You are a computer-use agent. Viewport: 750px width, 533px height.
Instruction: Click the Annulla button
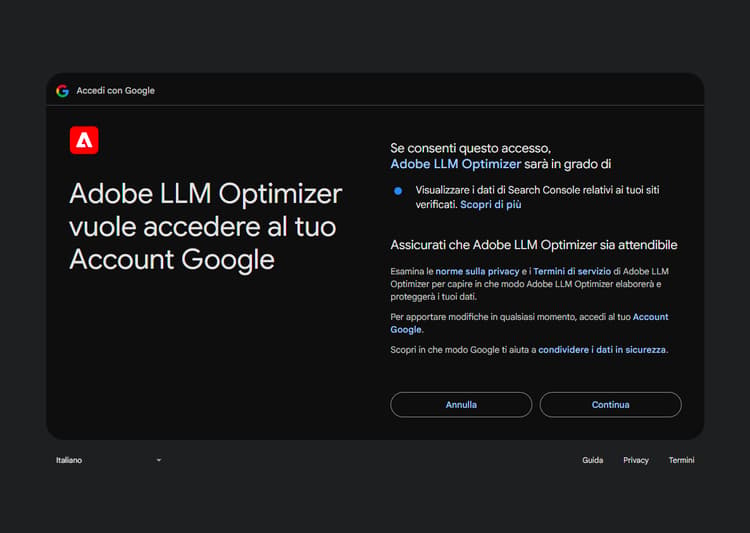[461, 405]
